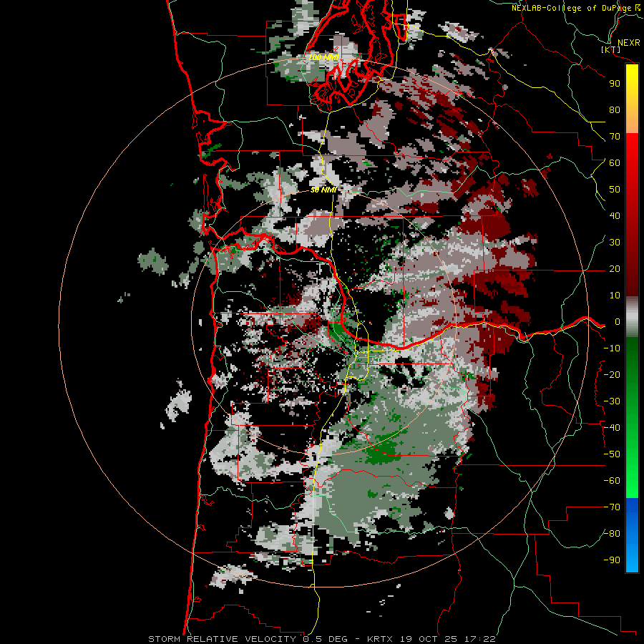This screenshot has height=644, width=644.
Task: Click the 80 value on velocity scale
Action: point(615,110)
